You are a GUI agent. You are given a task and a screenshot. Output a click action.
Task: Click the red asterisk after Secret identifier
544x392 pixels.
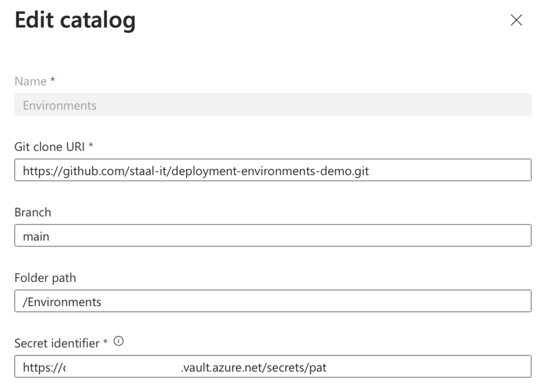point(106,342)
